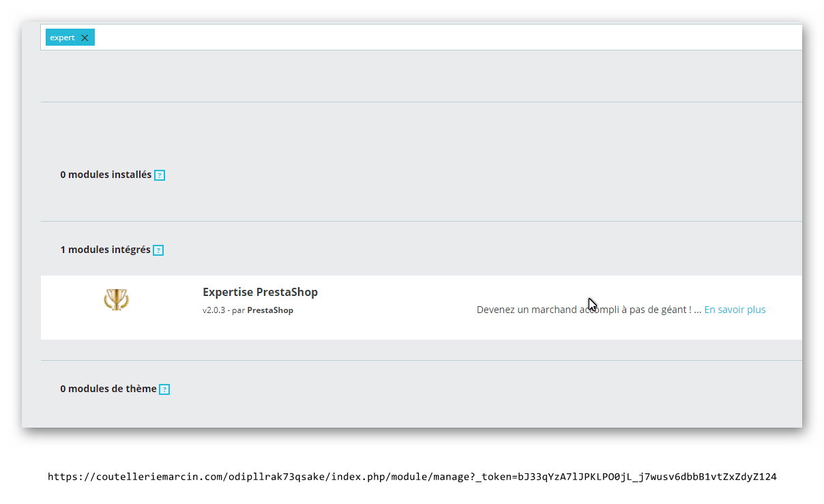Click the "Devenez un marchand accompli" description

click(589, 310)
